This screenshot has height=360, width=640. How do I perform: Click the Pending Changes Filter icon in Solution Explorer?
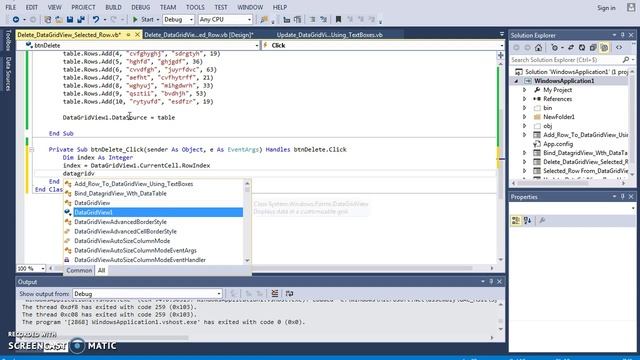(554, 48)
